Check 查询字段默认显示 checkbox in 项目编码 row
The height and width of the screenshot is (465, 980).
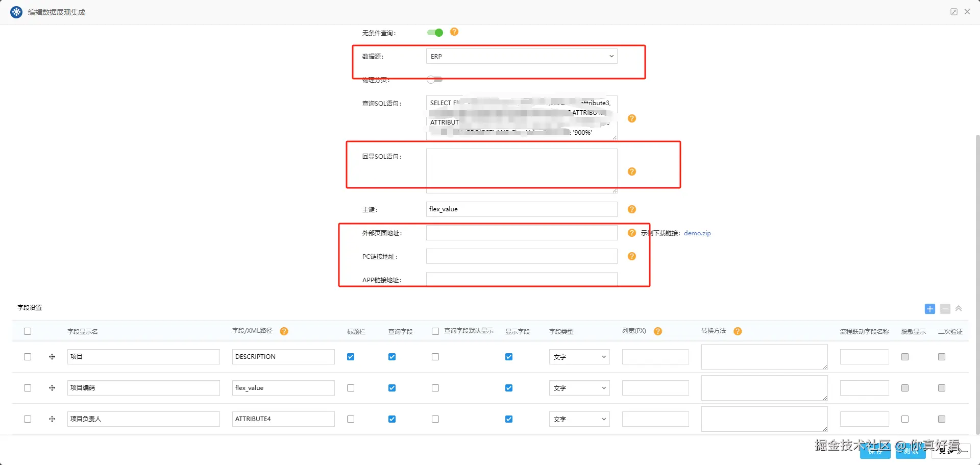pos(435,388)
